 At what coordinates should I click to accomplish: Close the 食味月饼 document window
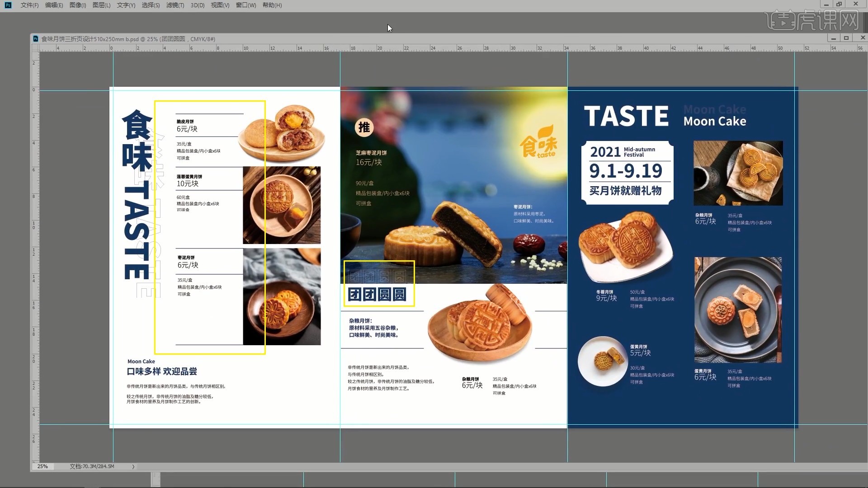tap(863, 38)
